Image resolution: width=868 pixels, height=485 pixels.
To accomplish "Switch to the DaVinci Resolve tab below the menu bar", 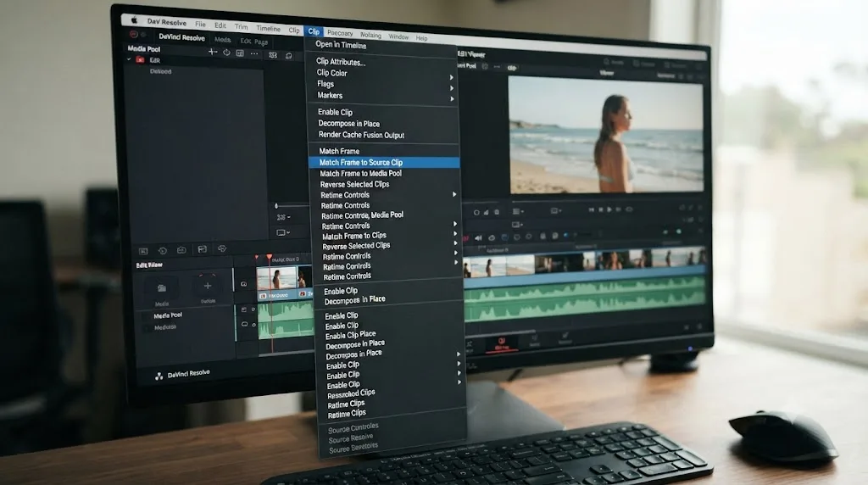I will pyautogui.click(x=181, y=37).
